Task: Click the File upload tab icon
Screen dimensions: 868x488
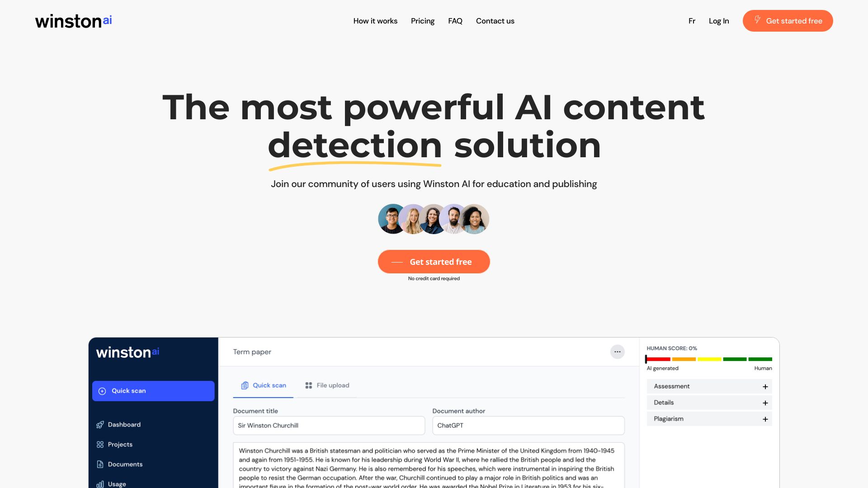Action: click(307, 385)
